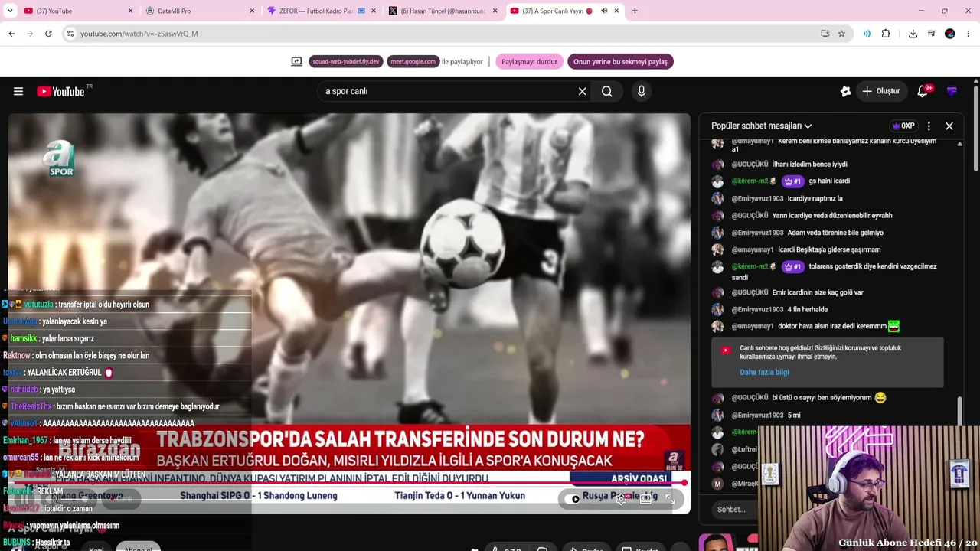Bookmark this page with the star icon
980x551 pixels.
coord(841,34)
